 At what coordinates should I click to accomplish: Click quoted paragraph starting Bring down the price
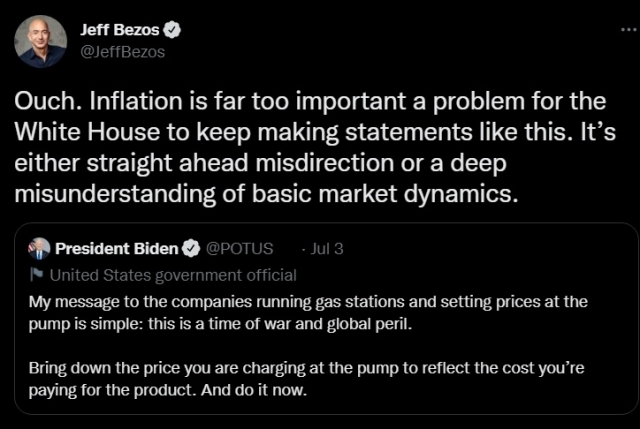click(x=307, y=379)
